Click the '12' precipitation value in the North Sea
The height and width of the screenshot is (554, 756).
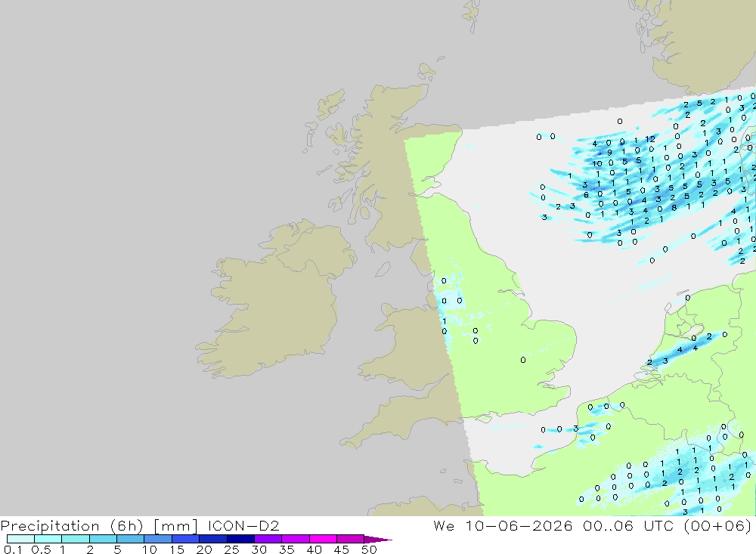(x=650, y=139)
